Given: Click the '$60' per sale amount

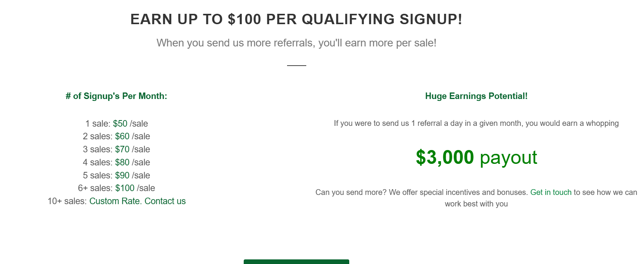Looking at the screenshot, I should pos(122,136).
